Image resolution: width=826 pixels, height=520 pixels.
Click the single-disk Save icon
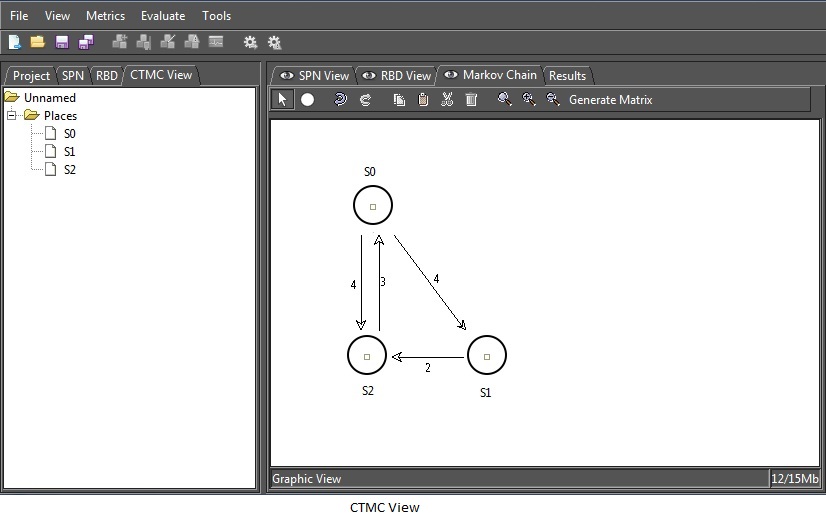[62, 42]
